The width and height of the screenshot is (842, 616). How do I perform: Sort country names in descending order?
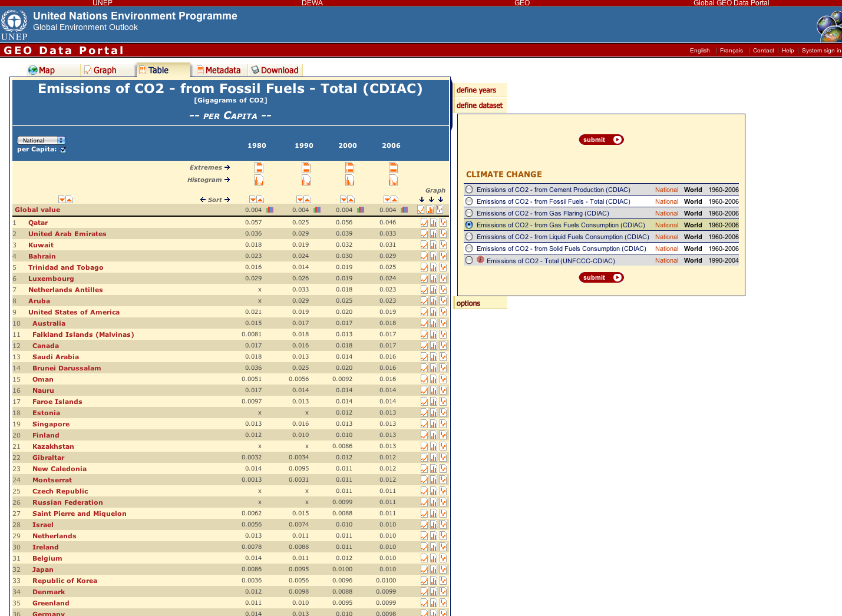(x=62, y=200)
